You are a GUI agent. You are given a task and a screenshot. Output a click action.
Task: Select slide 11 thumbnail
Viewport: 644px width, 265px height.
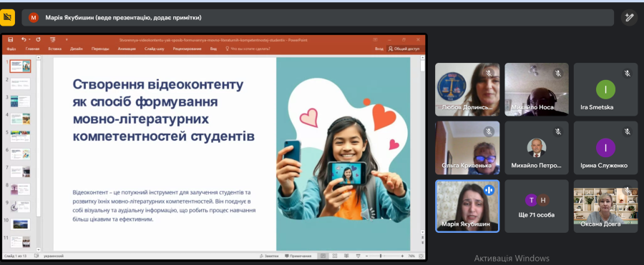pyautogui.click(x=20, y=241)
